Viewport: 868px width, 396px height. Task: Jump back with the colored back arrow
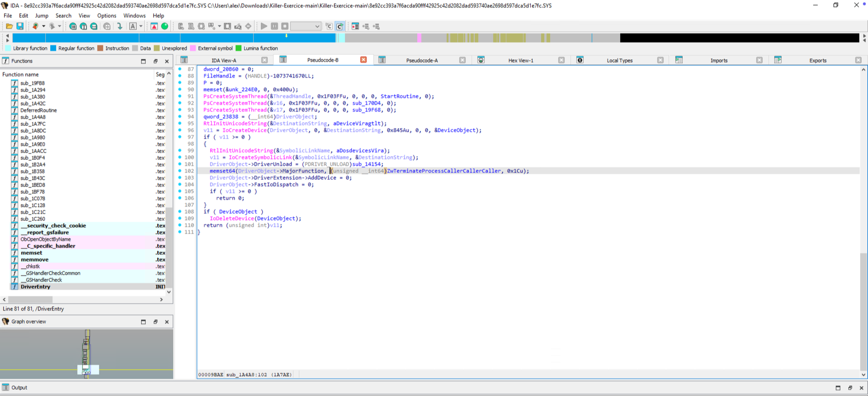[35, 26]
